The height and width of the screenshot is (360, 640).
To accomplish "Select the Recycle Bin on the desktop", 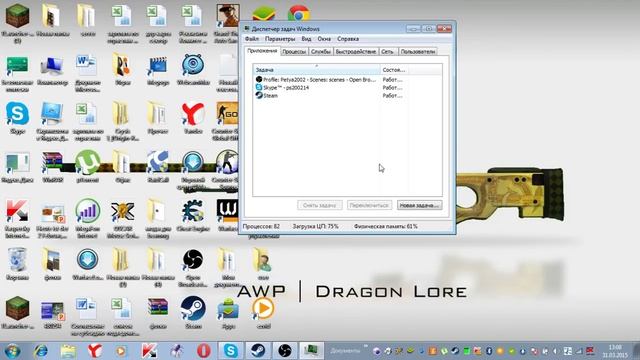I will pos(17,264).
